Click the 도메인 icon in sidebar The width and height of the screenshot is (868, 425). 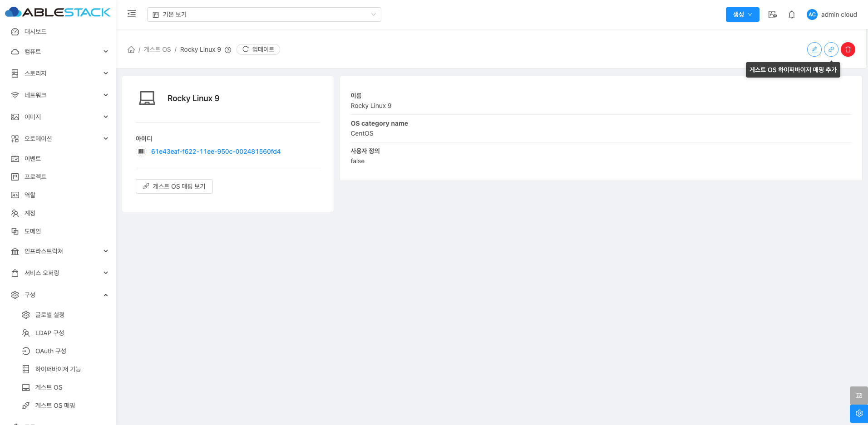[x=15, y=231]
